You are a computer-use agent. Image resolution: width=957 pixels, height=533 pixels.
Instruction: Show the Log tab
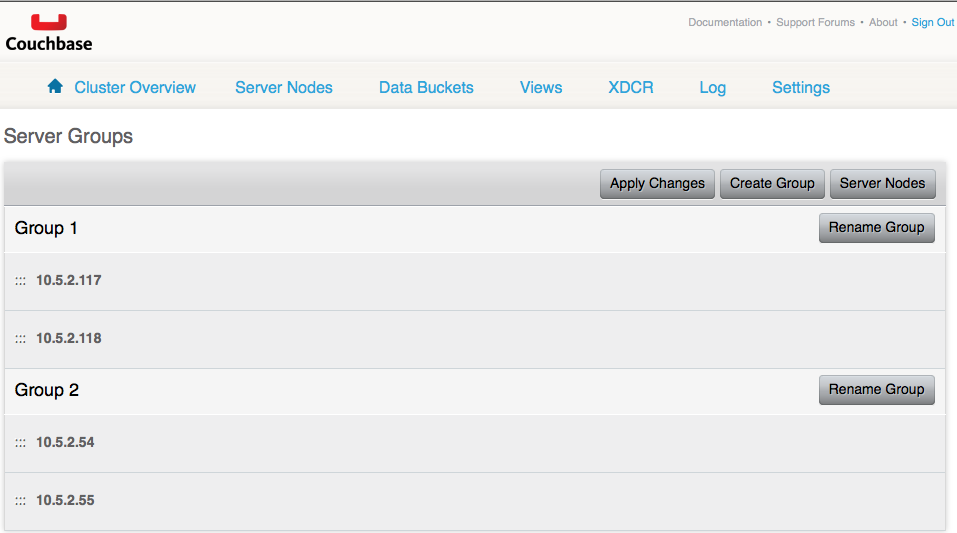point(713,88)
